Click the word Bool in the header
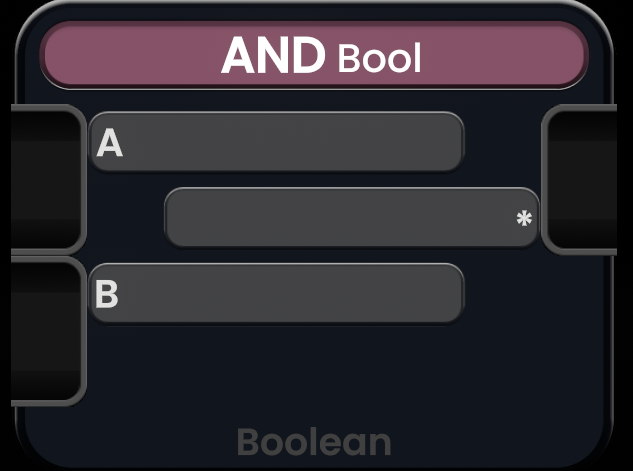The width and height of the screenshot is (633, 471). pyautogui.click(x=379, y=58)
